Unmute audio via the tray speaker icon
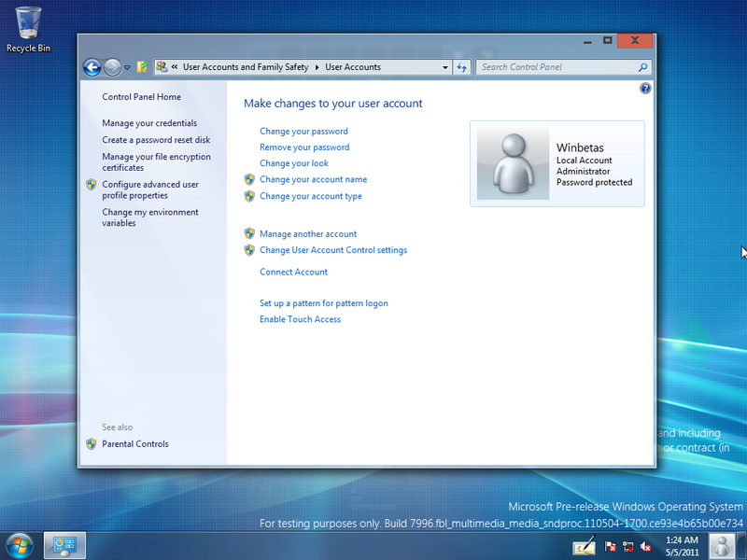 tap(644, 547)
